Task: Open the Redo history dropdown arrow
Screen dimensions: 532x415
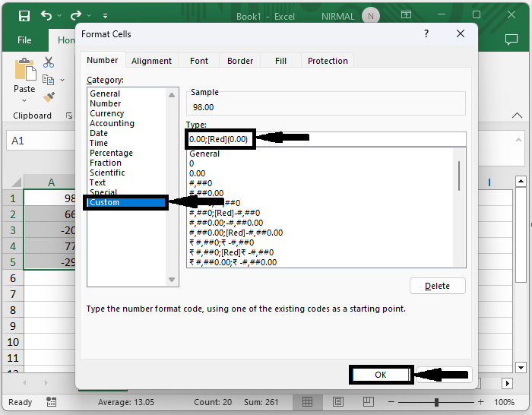Action: pyautogui.click(x=89, y=16)
